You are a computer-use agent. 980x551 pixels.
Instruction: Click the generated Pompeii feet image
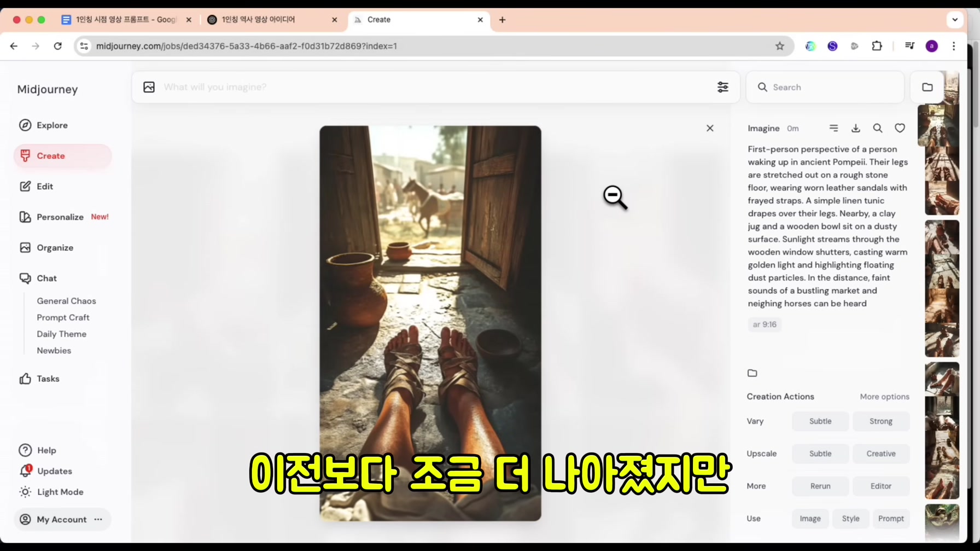click(x=430, y=323)
